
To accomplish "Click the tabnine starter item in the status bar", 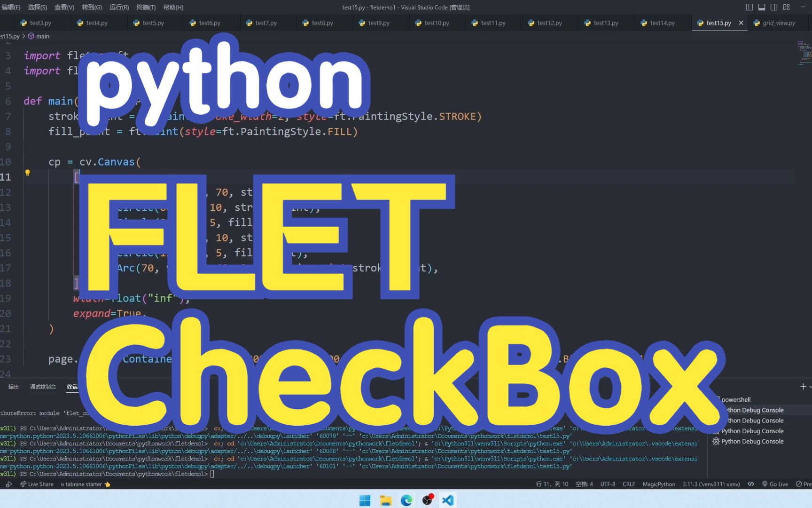I will (x=85, y=484).
